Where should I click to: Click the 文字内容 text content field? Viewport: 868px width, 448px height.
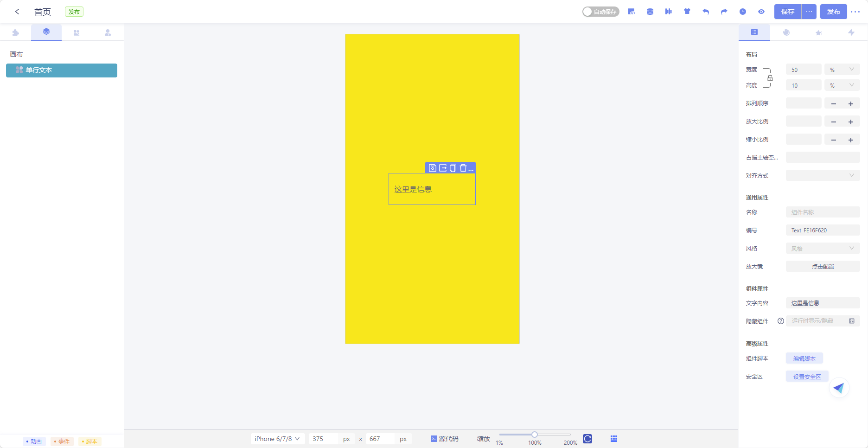point(823,303)
